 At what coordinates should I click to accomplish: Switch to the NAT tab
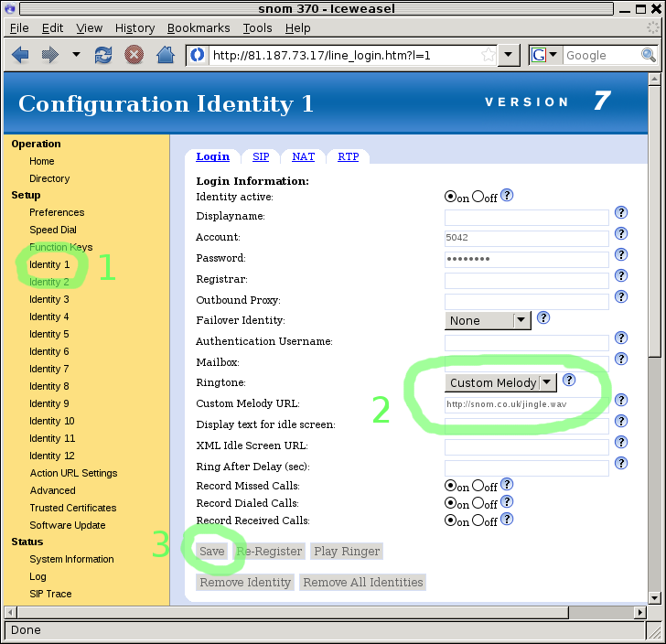click(304, 156)
